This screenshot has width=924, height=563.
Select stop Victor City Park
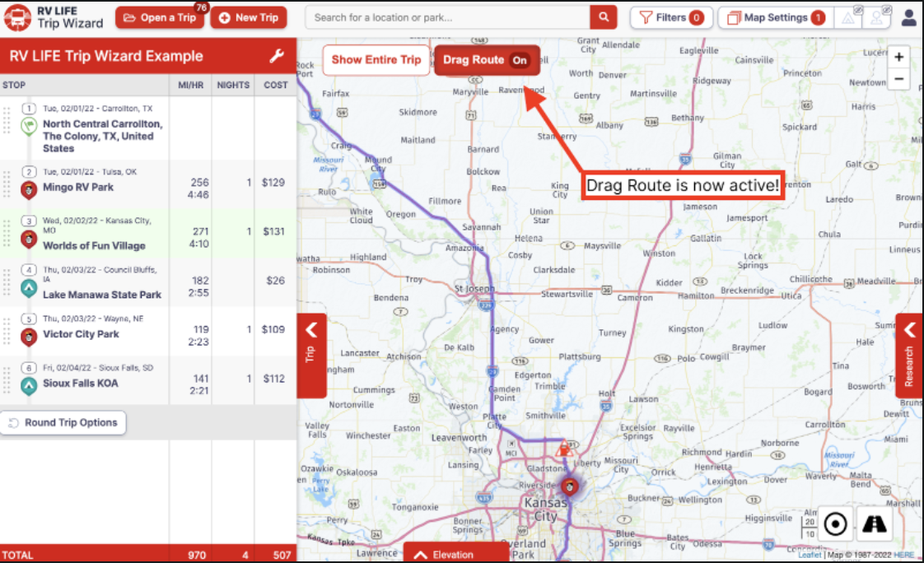coord(81,334)
